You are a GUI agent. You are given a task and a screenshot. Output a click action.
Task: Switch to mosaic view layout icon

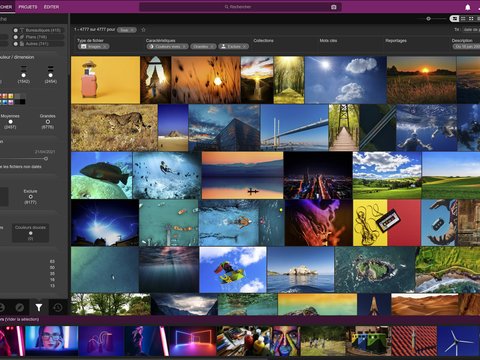coord(454,19)
